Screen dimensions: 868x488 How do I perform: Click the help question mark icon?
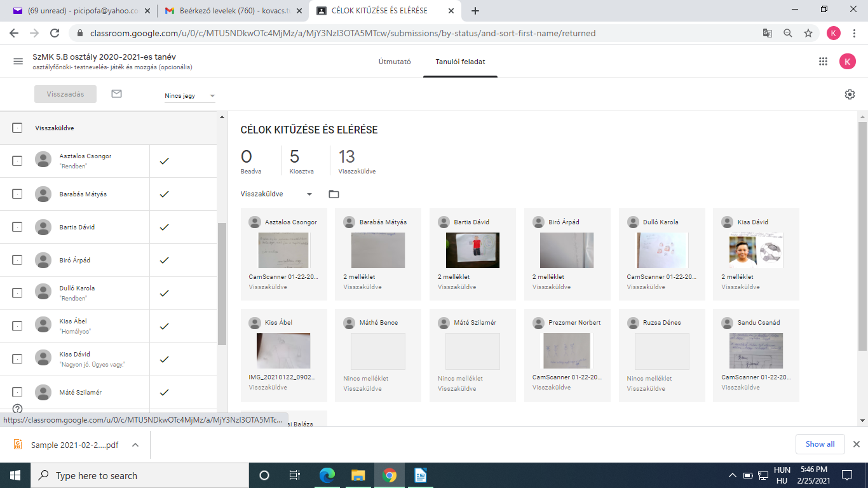(x=18, y=409)
